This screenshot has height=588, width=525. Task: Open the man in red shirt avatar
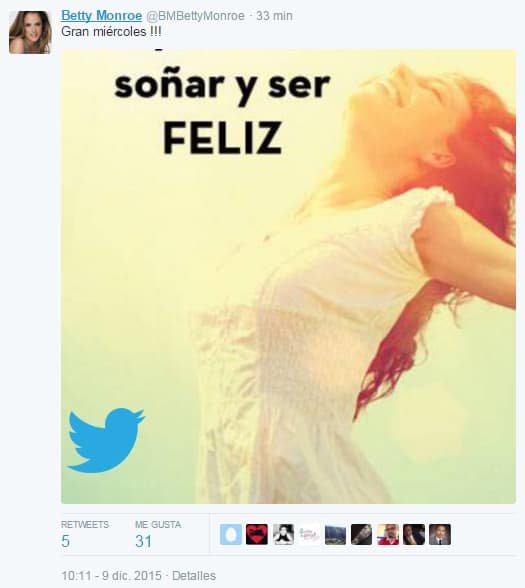coord(388,534)
